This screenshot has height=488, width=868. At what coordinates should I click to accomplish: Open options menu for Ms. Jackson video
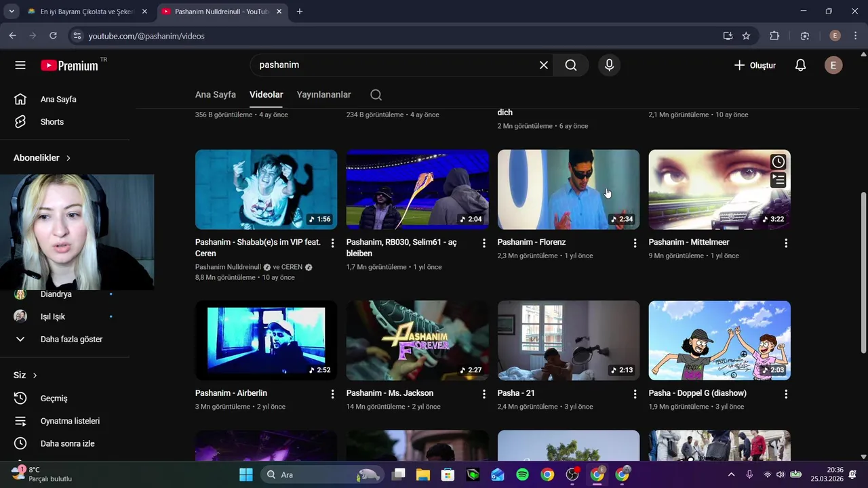coord(484,394)
